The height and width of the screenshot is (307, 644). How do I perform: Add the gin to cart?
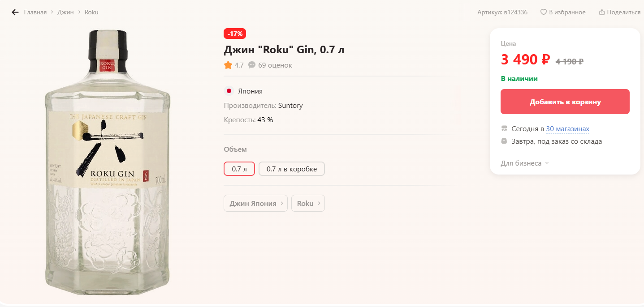[x=565, y=102]
